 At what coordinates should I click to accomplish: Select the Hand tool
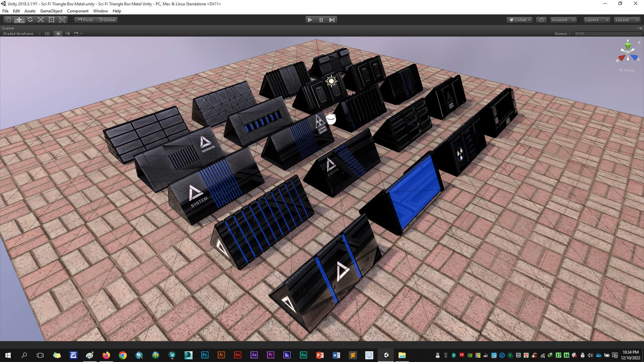pos(8,20)
